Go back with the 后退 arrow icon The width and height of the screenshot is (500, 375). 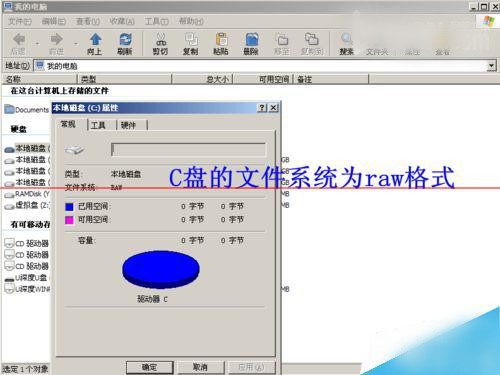[19, 39]
